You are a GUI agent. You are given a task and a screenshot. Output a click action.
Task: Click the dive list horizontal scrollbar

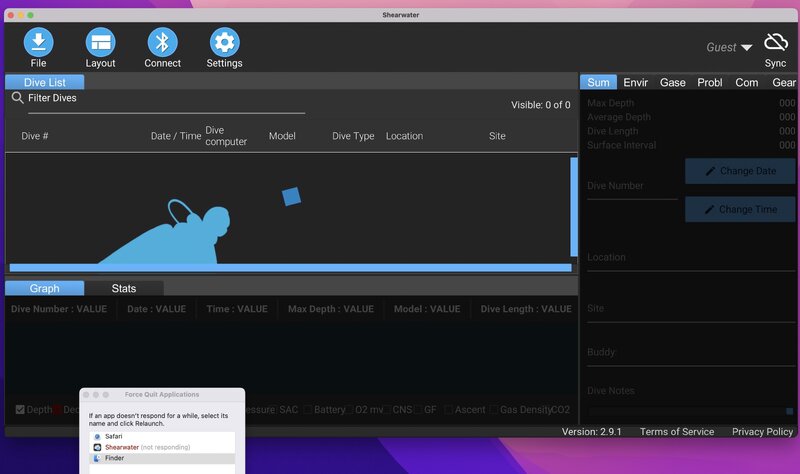pos(290,268)
